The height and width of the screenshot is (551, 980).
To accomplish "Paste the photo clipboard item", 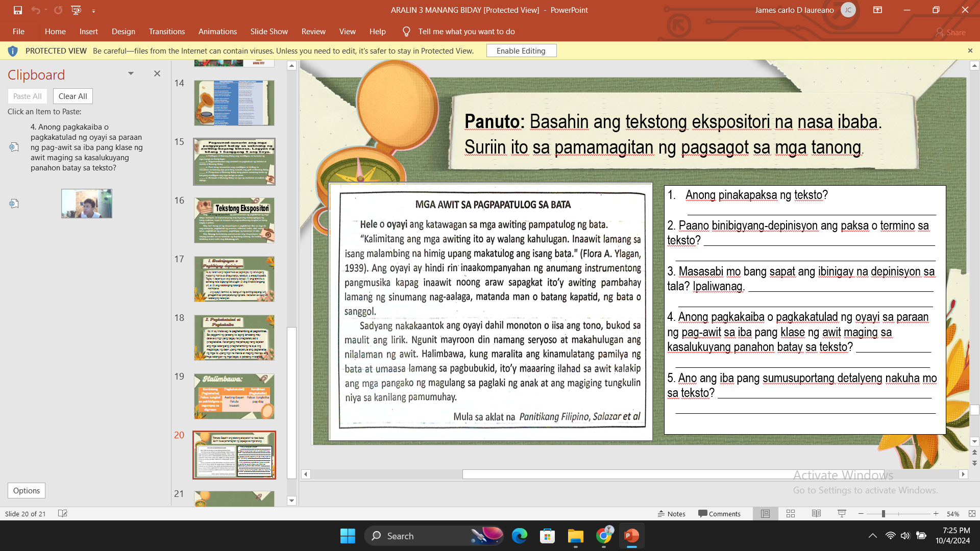I will [87, 204].
